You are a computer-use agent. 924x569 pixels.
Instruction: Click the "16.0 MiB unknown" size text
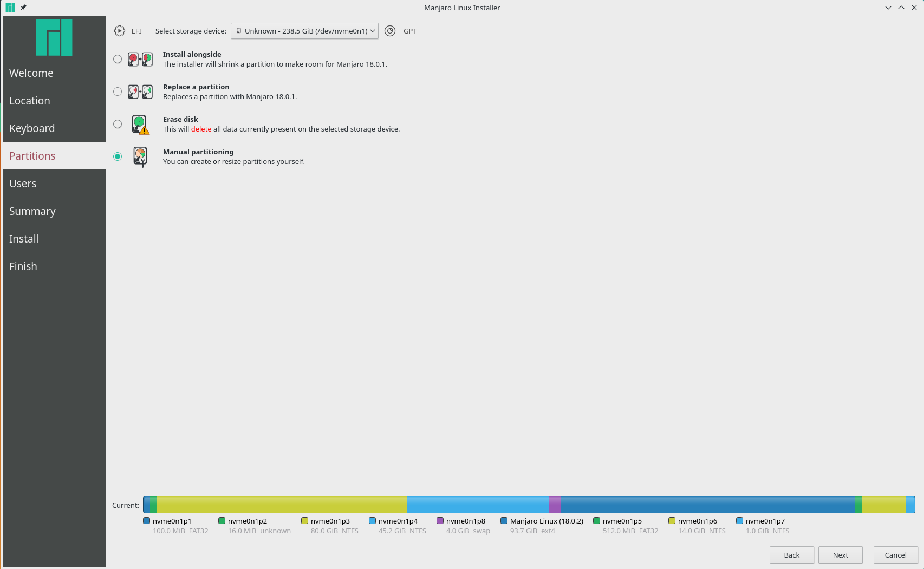[259, 531]
